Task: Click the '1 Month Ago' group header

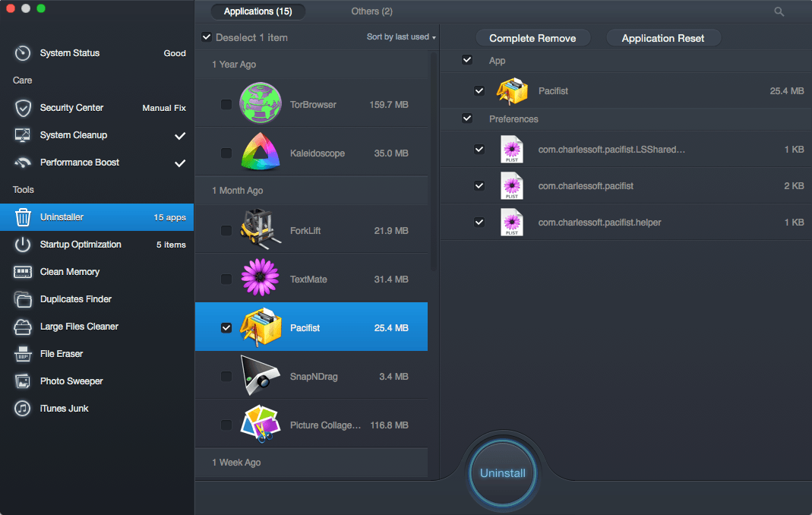Action: [x=311, y=190]
